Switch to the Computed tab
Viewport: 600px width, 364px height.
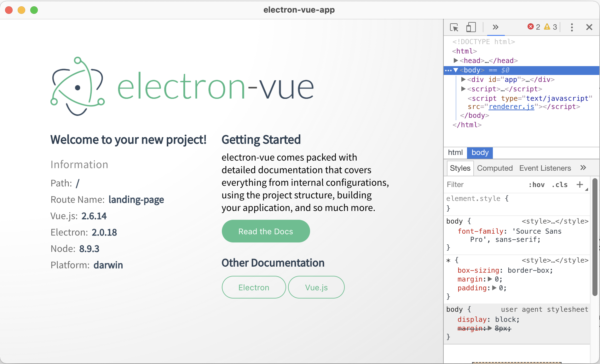click(x=495, y=168)
